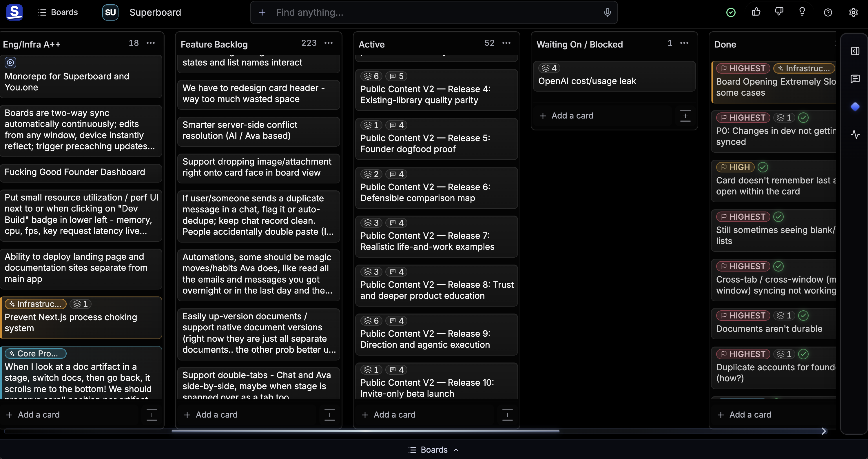
Task: Toggle done check on Duplicate accounts card
Action: (x=803, y=354)
